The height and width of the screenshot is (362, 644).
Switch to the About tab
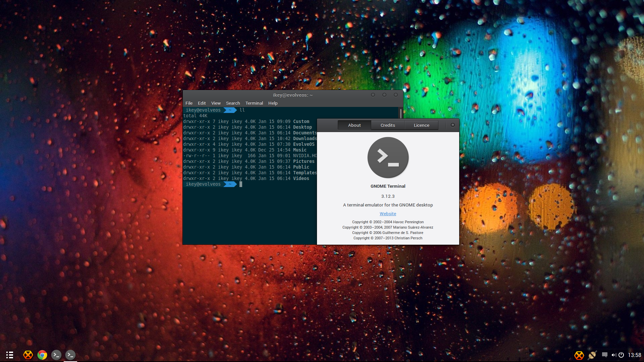click(355, 125)
